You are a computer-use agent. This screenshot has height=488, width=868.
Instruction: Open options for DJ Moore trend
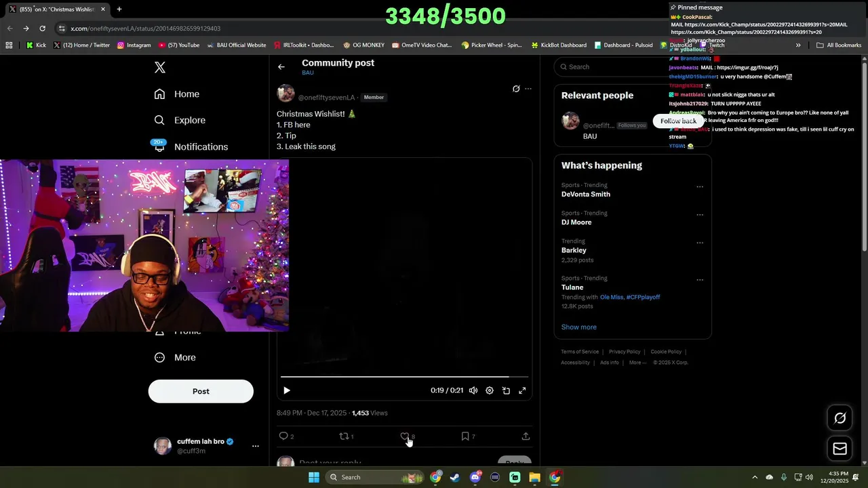(x=700, y=215)
